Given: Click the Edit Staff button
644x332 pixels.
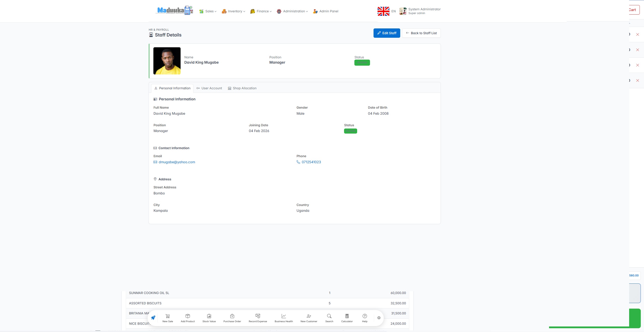Looking at the screenshot, I should point(387,33).
